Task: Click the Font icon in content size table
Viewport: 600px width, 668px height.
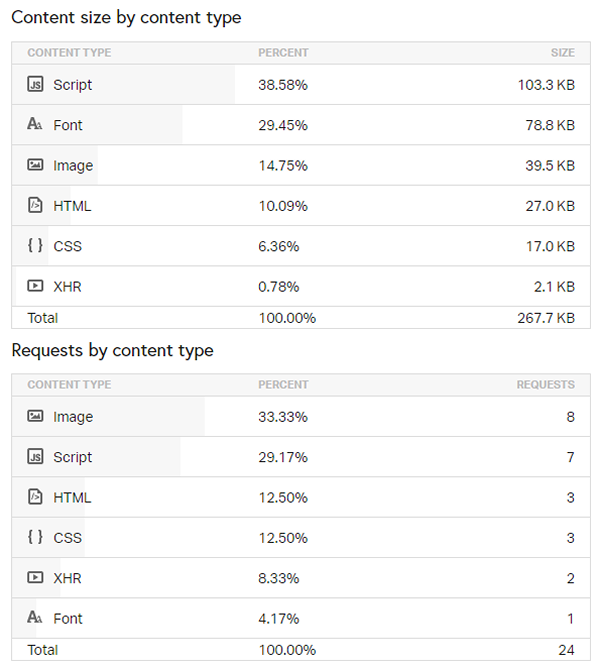Action: (35, 124)
